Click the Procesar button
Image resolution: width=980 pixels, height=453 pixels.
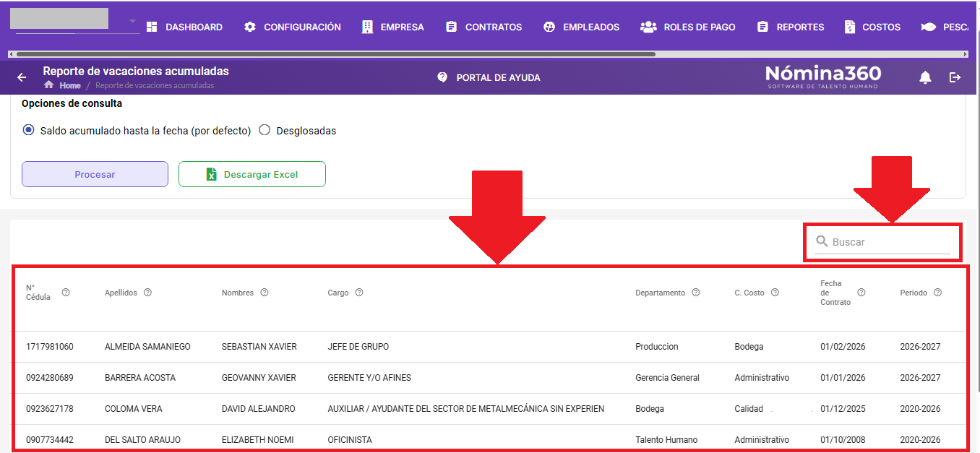(x=95, y=174)
